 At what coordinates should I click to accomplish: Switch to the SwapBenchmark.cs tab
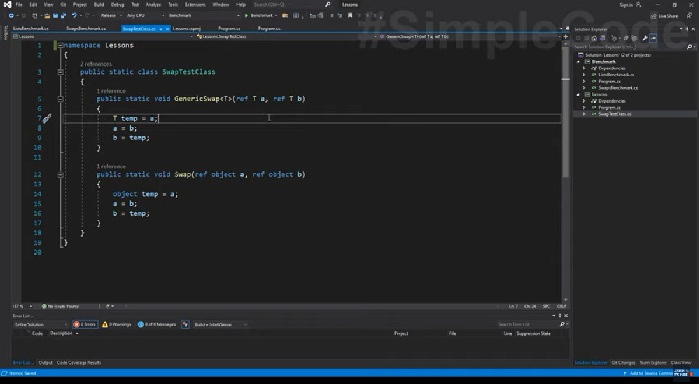(86, 29)
